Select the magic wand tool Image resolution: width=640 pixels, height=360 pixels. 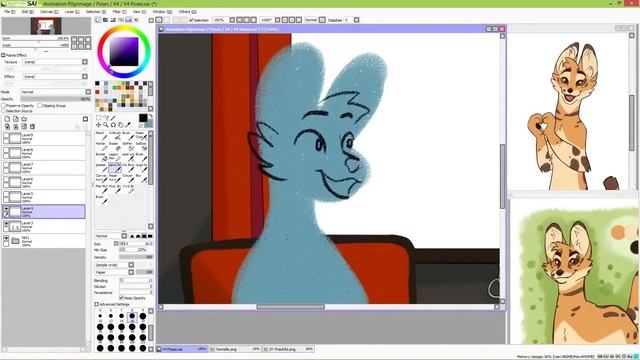113,118
